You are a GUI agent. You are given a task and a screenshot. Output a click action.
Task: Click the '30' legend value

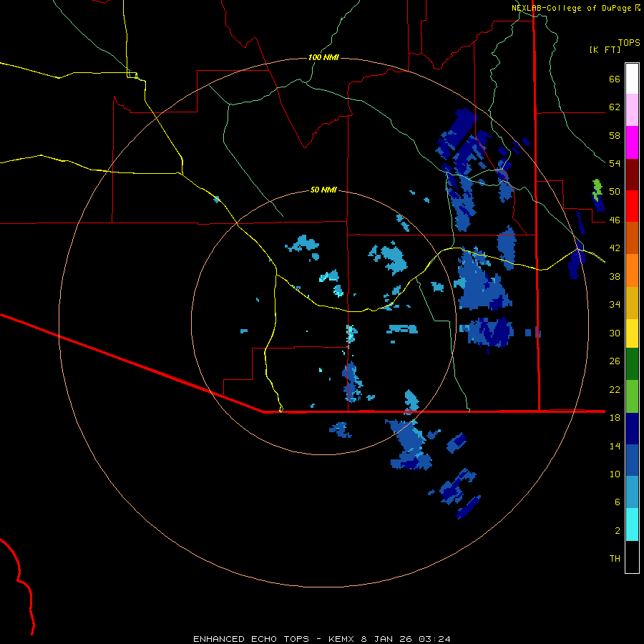pyautogui.click(x=615, y=333)
